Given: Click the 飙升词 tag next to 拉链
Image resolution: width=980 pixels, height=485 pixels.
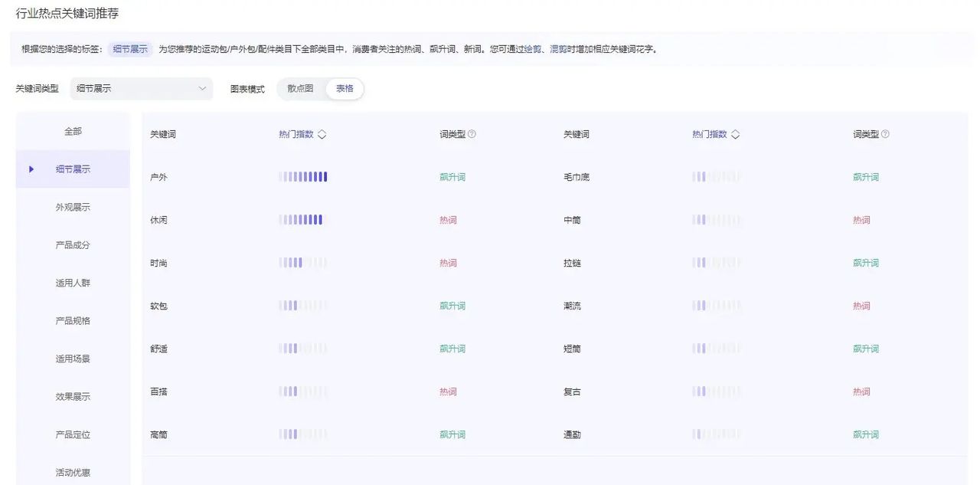Looking at the screenshot, I should 865,261.
